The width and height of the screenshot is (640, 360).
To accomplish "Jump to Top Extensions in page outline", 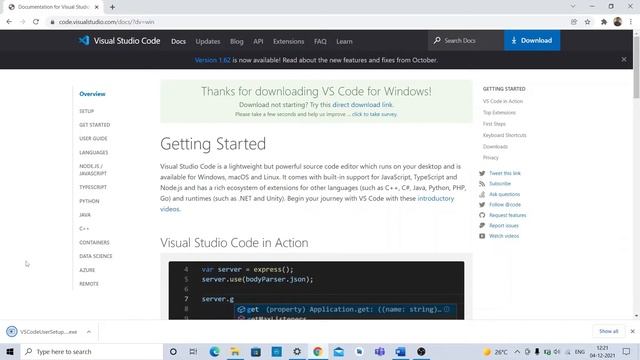I will 499,113.
